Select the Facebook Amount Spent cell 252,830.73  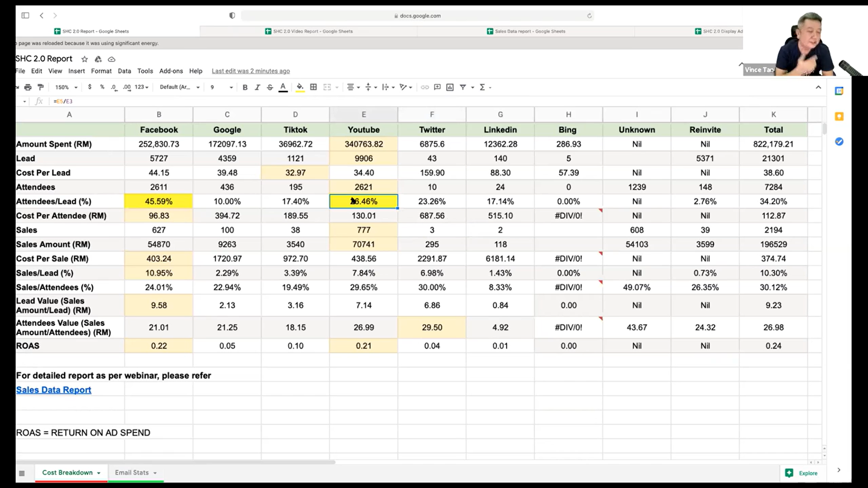[159, 144]
